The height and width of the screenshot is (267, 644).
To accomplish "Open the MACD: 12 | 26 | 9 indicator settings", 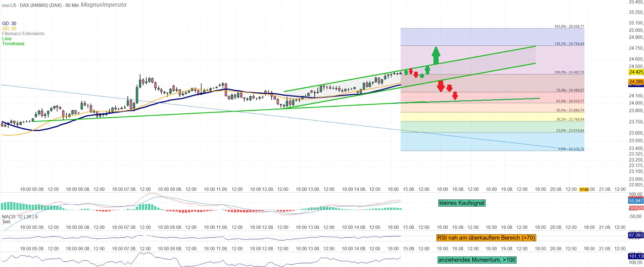I will click(20, 217).
